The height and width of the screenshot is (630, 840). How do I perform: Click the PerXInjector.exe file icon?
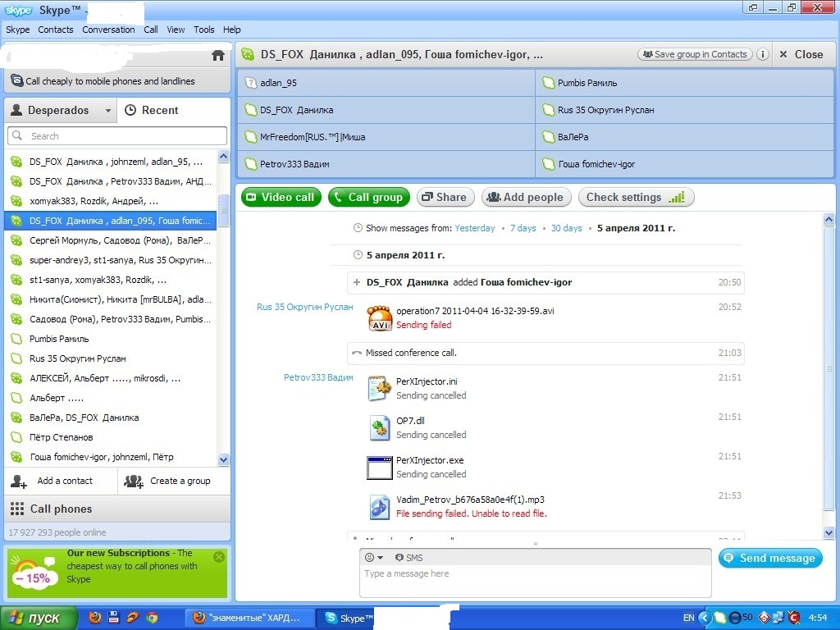tap(380, 468)
